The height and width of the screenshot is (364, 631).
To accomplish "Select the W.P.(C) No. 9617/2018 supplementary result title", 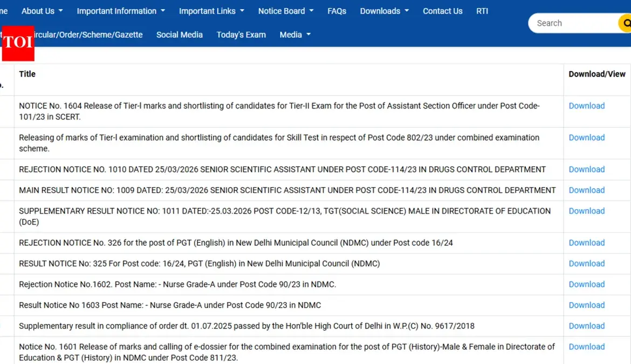I will point(246,326).
